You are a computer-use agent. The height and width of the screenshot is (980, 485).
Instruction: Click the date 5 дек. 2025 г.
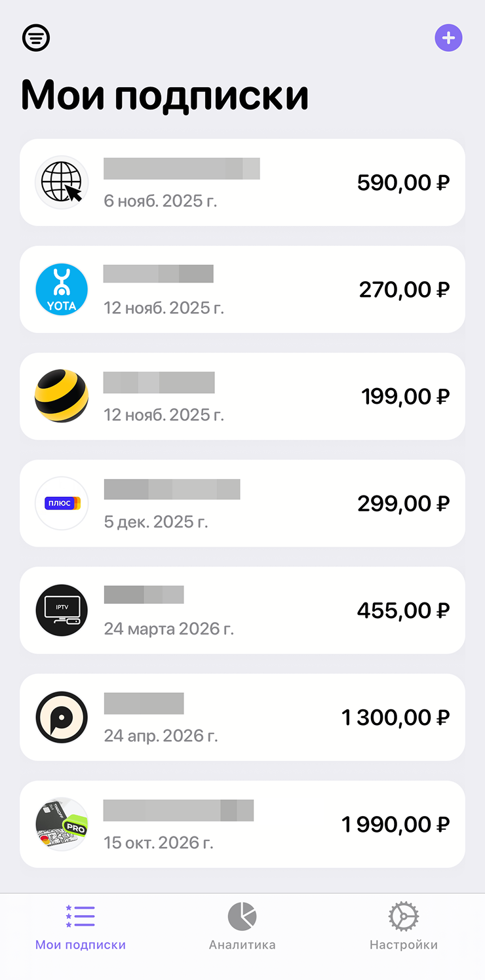(156, 522)
